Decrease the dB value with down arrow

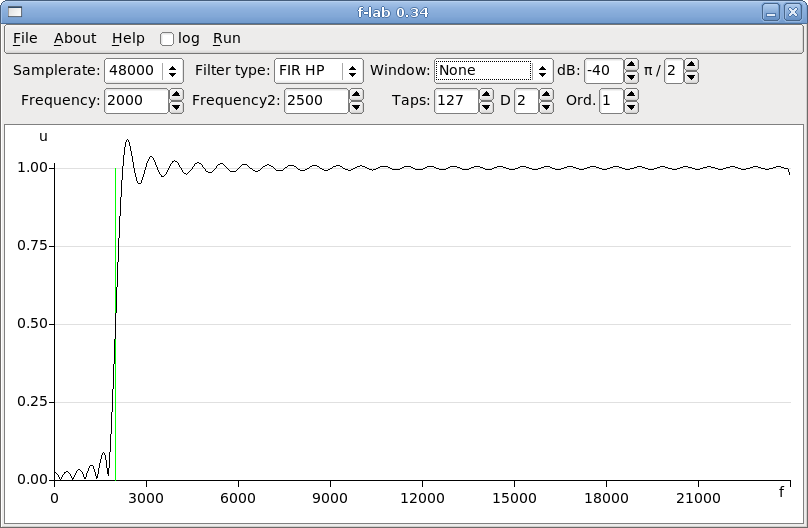pos(631,77)
